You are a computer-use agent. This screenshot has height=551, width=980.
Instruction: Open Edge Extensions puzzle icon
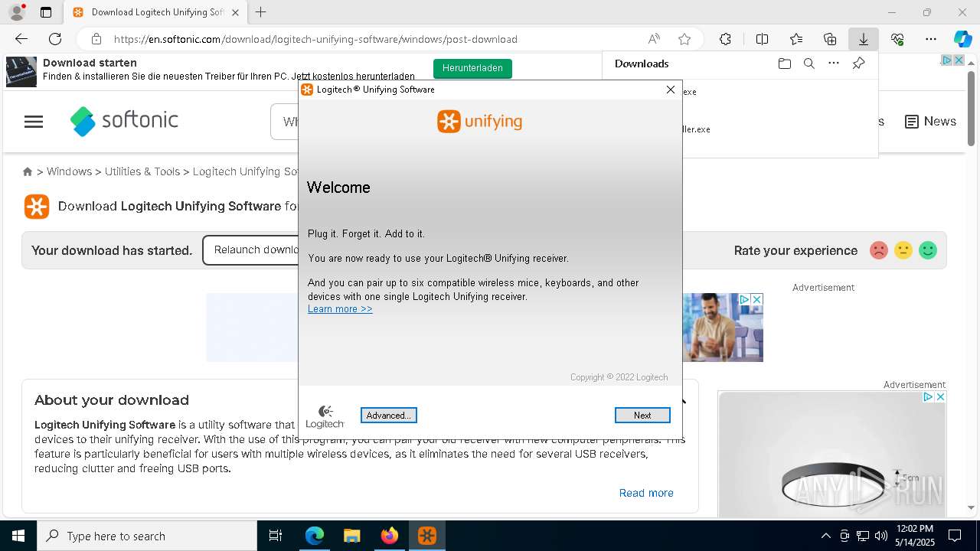click(725, 39)
